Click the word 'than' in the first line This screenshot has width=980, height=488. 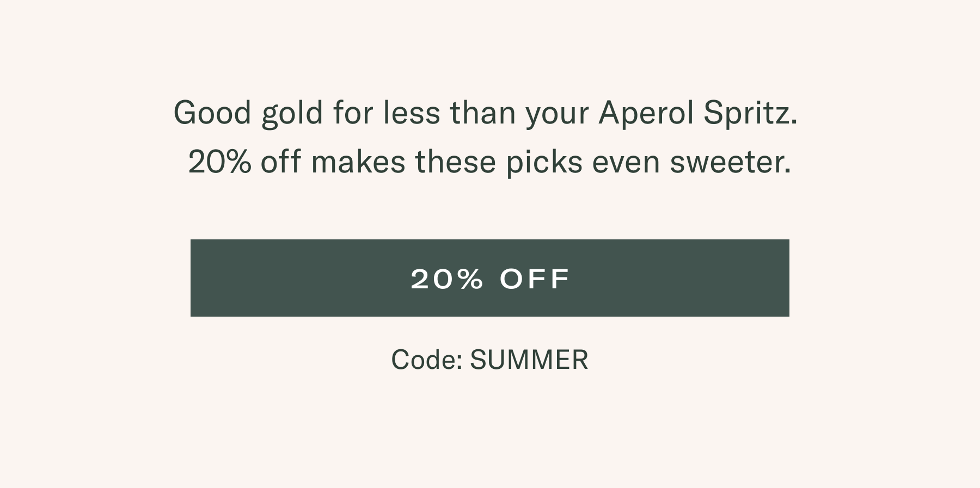click(x=482, y=113)
